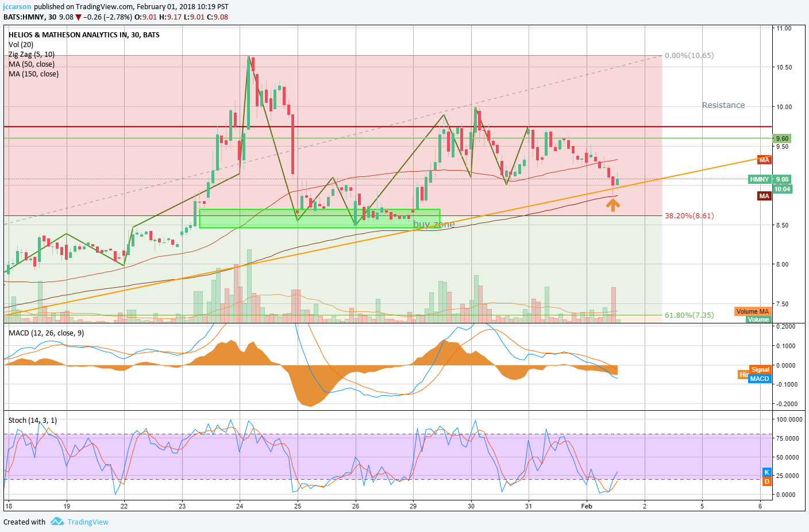Click the 10:04 countdown label
This screenshot has width=809, height=532.
coord(782,189)
